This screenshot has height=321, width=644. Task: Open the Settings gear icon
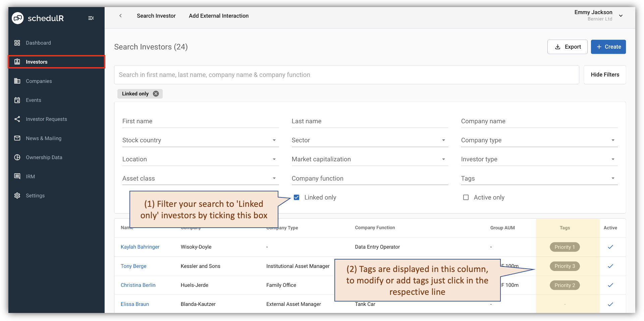[x=17, y=195]
